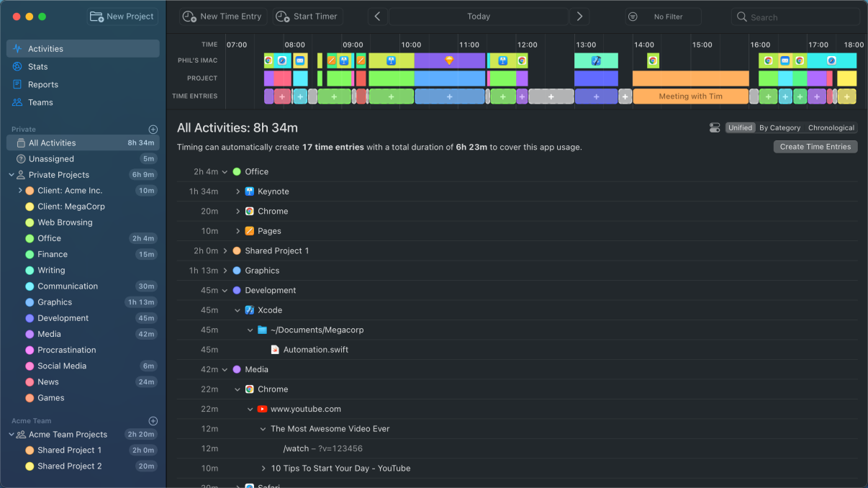This screenshot has height=488, width=868.
Task: Keep Unified view mode selected
Action: point(740,127)
